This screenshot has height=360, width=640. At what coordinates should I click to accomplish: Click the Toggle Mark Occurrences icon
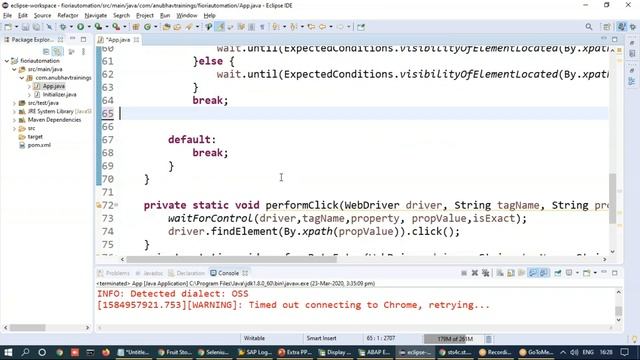[220, 27]
